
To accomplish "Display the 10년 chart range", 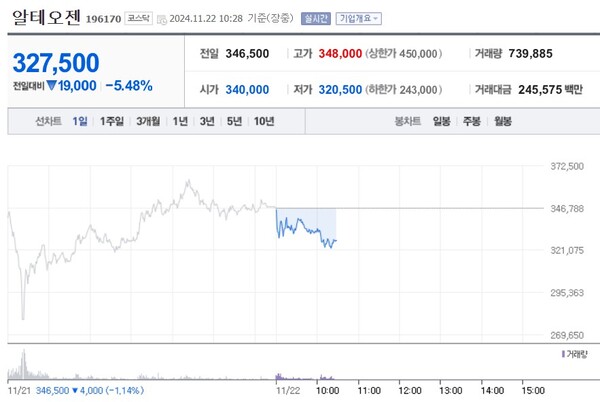I will click(264, 121).
